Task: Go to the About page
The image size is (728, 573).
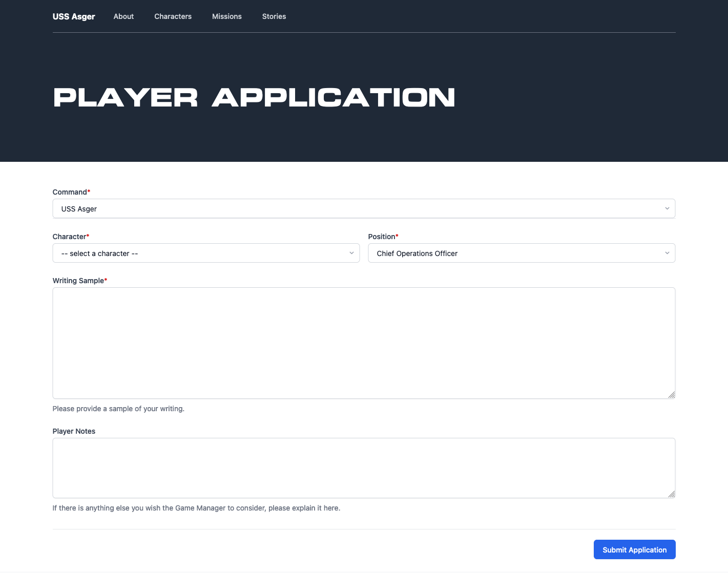Action: [123, 16]
